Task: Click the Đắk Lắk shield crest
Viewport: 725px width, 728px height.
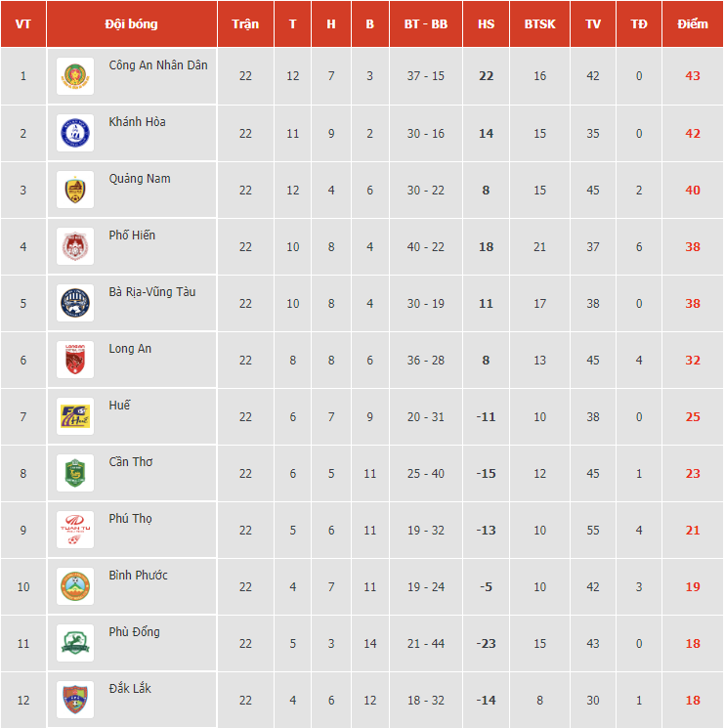Action: pyautogui.click(x=75, y=700)
